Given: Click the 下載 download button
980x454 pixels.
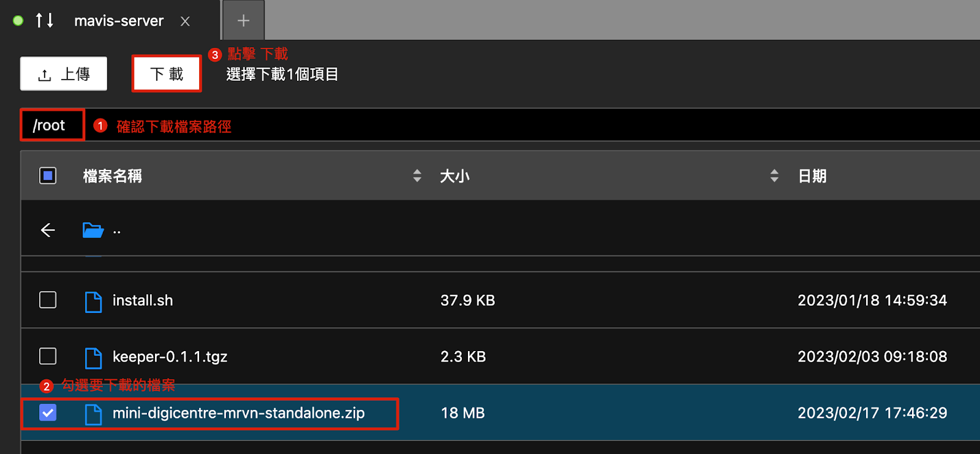Looking at the screenshot, I should coord(167,74).
